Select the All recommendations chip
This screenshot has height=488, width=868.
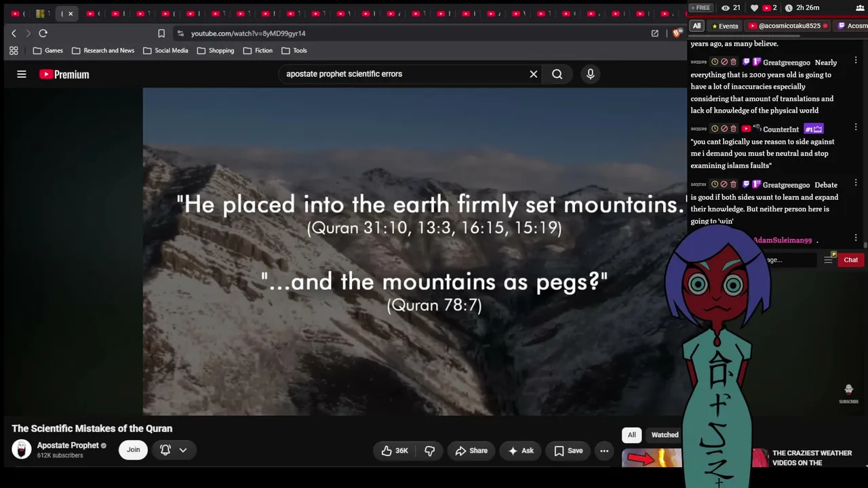tap(631, 435)
